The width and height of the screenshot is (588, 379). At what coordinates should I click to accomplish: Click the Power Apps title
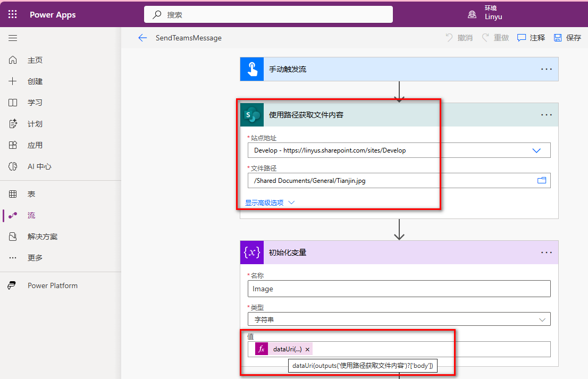[53, 15]
